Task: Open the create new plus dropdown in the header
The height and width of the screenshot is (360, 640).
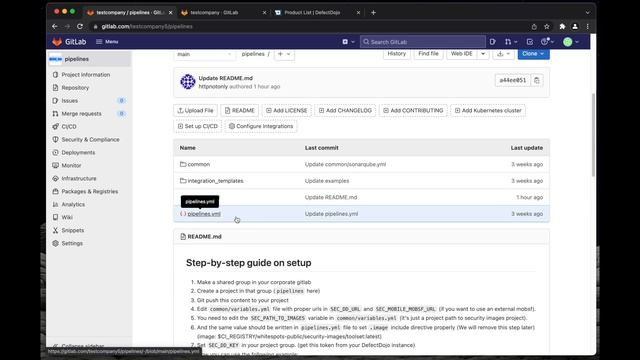Action: pyautogui.click(x=348, y=42)
